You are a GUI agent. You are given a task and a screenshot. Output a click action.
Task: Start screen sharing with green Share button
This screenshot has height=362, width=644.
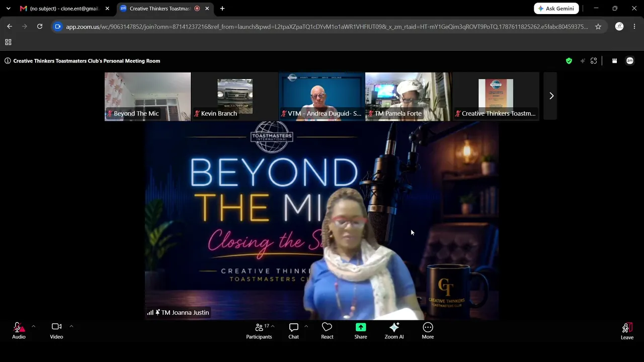tap(361, 331)
